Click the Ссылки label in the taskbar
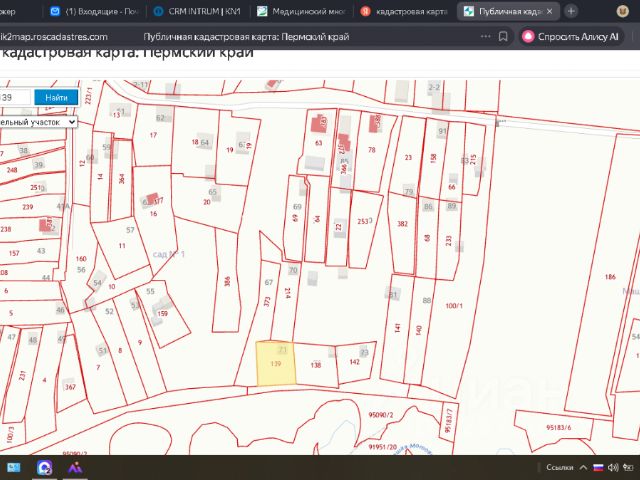This screenshot has height=480, width=640. (x=560, y=467)
